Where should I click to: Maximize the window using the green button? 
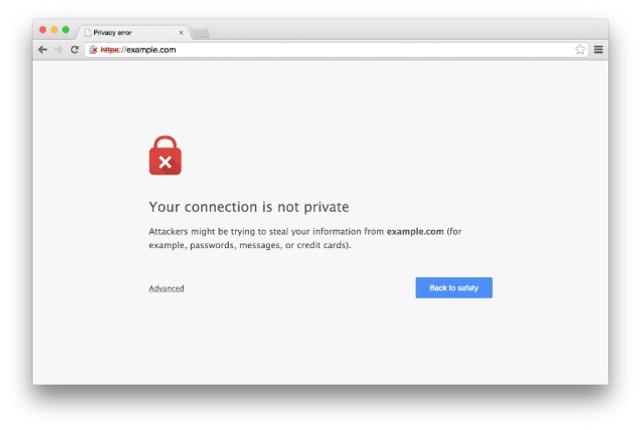coord(66,30)
